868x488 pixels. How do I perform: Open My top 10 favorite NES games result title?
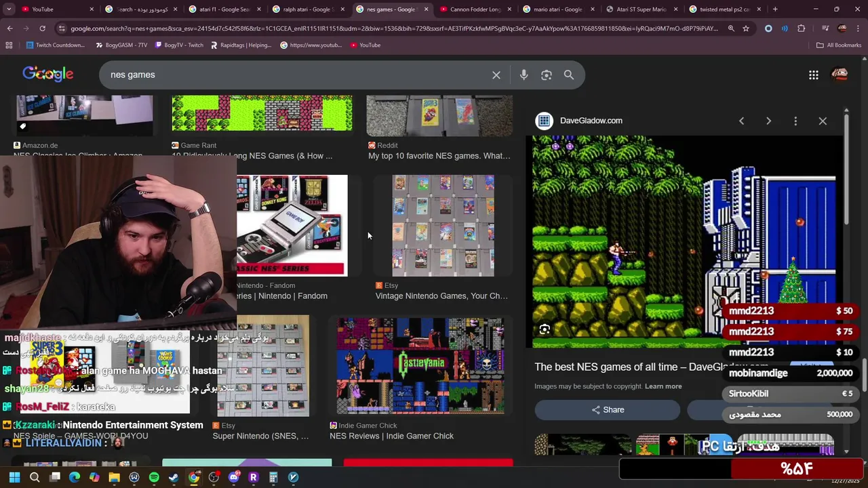tap(439, 156)
